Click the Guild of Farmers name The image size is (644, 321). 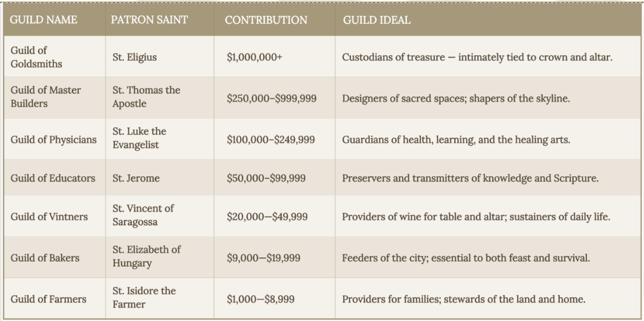pyautogui.click(x=48, y=299)
